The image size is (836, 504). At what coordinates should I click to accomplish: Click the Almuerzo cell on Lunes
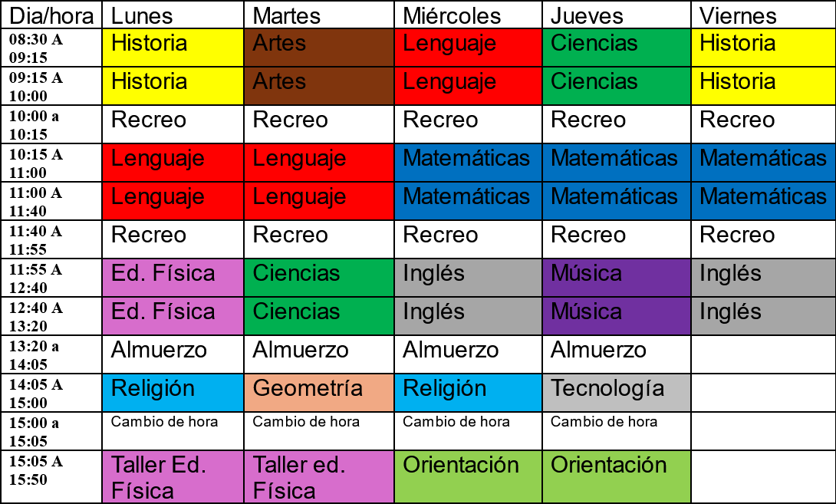[173, 354]
